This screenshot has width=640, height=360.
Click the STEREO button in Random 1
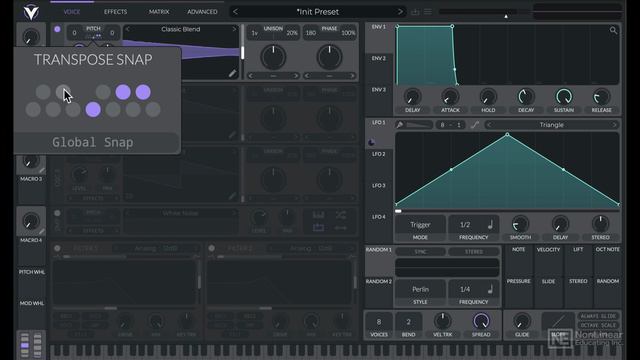point(473,252)
